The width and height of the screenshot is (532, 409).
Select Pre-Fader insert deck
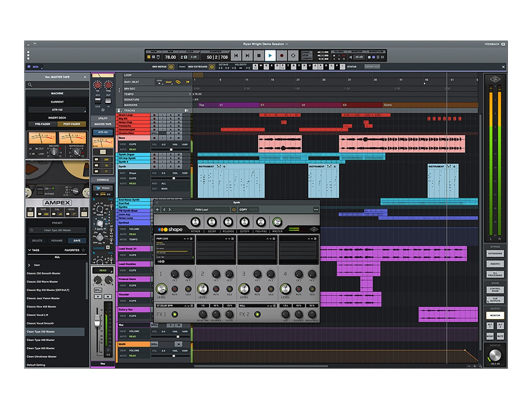(x=42, y=124)
